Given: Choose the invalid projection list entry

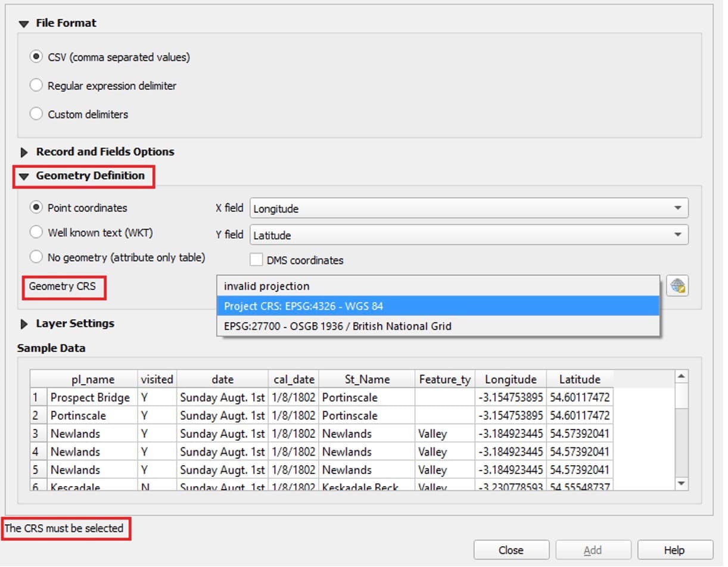Looking at the screenshot, I should point(438,286).
